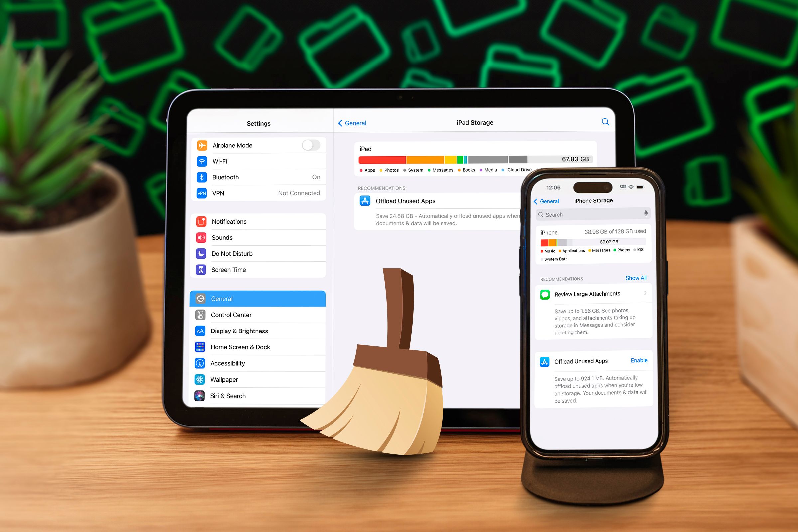Image resolution: width=798 pixels, height=532 pixels.
Task: Tap the Airplane Mode icon
Action: [x=201, y=144]
